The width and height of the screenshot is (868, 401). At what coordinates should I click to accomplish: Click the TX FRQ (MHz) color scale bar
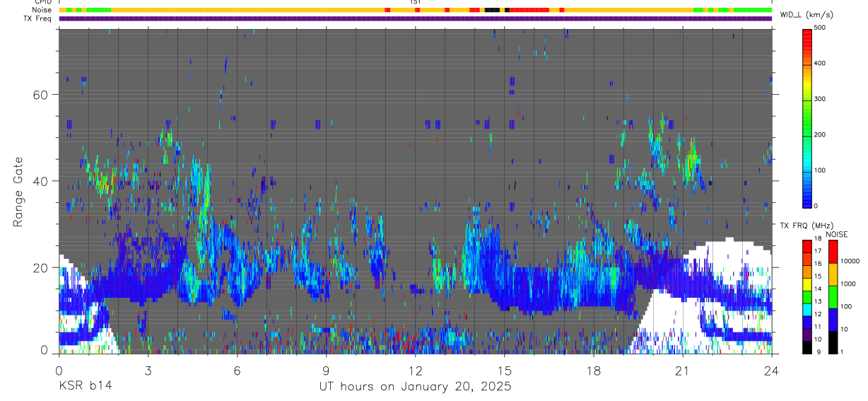click(x=807, y=296)
